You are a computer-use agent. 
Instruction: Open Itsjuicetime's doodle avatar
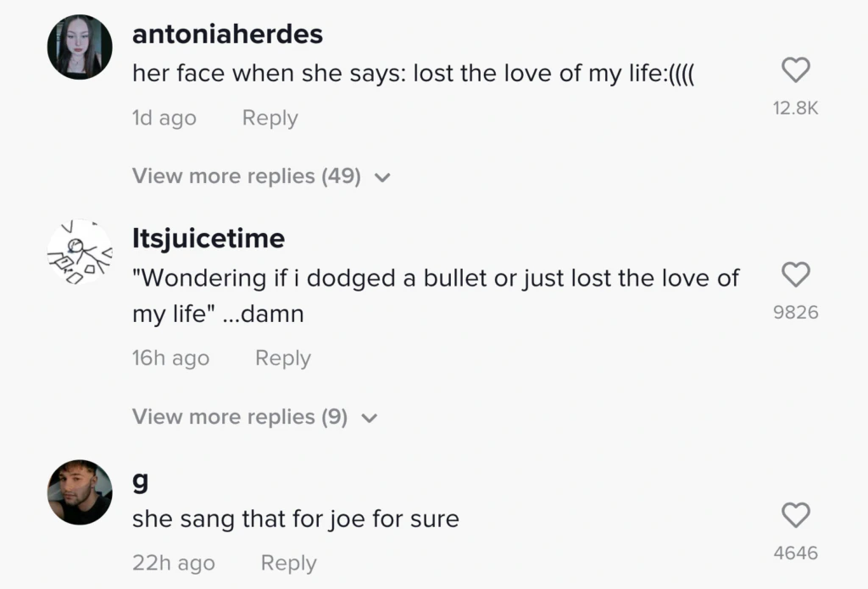pyautogui.click(x=80, y=252)
